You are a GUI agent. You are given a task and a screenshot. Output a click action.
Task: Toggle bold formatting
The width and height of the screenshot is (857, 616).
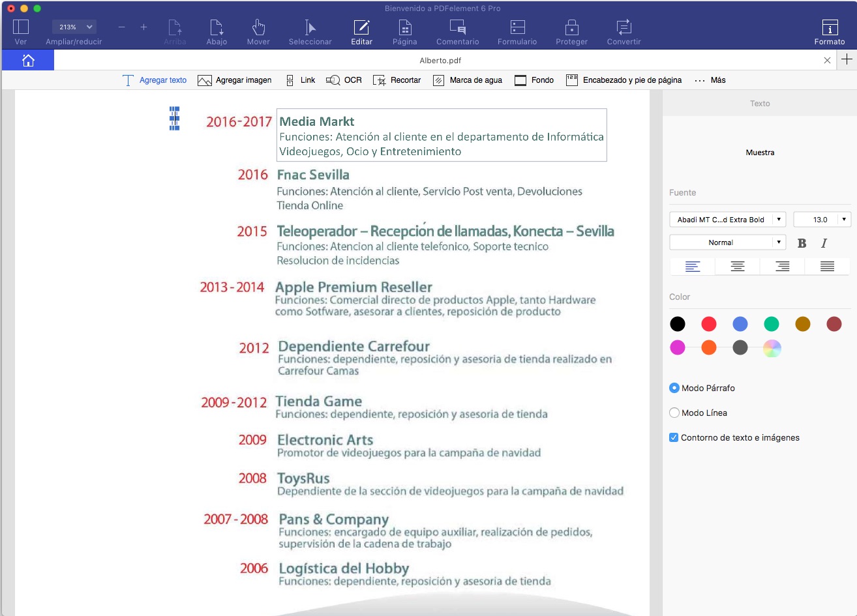tap(802, 243)
